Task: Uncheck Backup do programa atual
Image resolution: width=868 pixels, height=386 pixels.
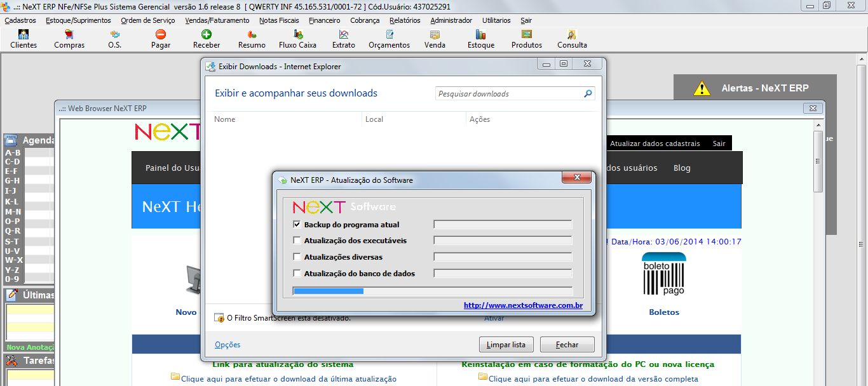Action: pos(297,223)
